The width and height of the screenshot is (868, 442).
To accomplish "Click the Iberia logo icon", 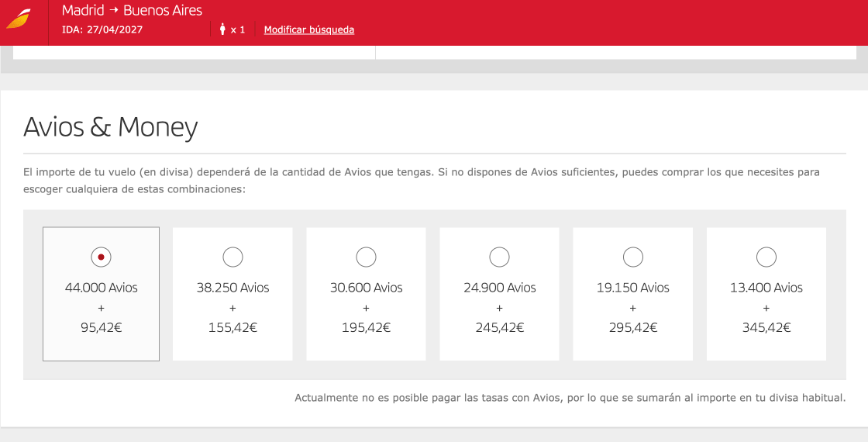I will 19,19.
